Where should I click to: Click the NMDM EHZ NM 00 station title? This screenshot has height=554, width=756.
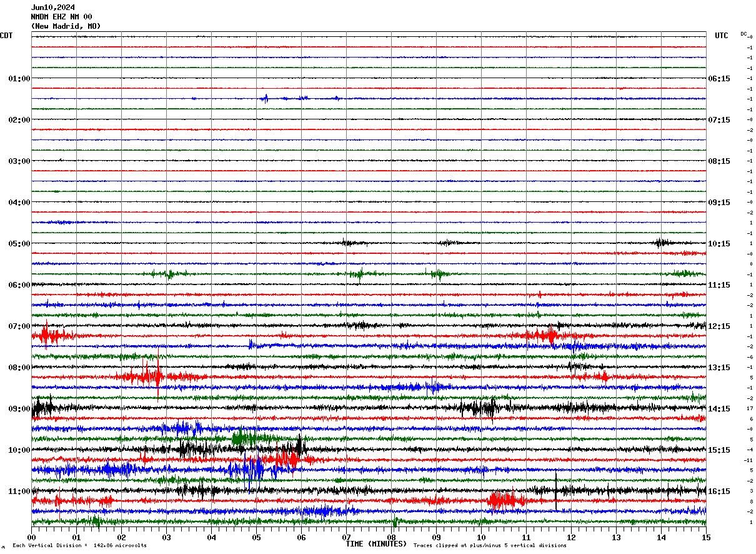61,17
